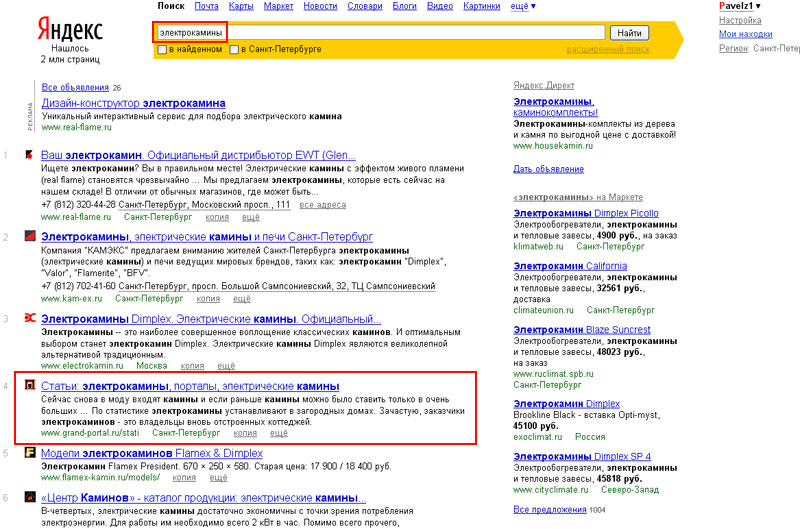Image resolution: width=800 pixels, height=529 pixels.
Task: Click the yellow Flamex favicon beside result 5
Action: click(30, 453)
